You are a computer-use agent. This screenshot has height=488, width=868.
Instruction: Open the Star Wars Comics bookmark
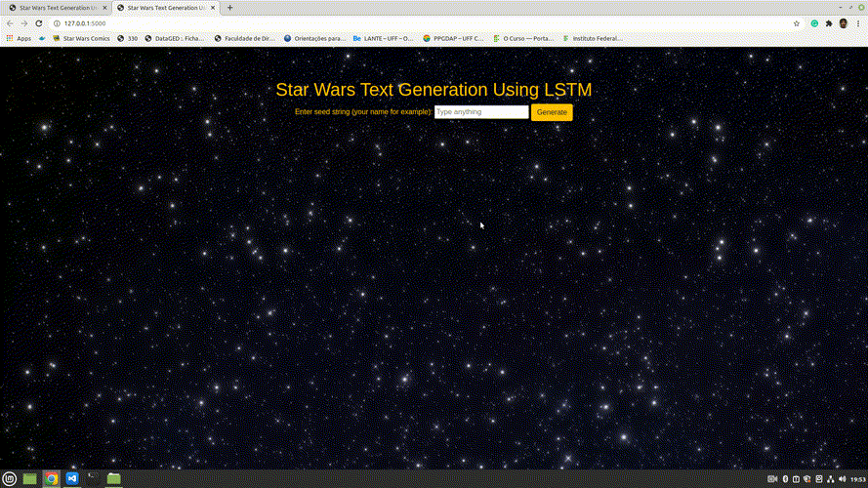tap(81, 38)
